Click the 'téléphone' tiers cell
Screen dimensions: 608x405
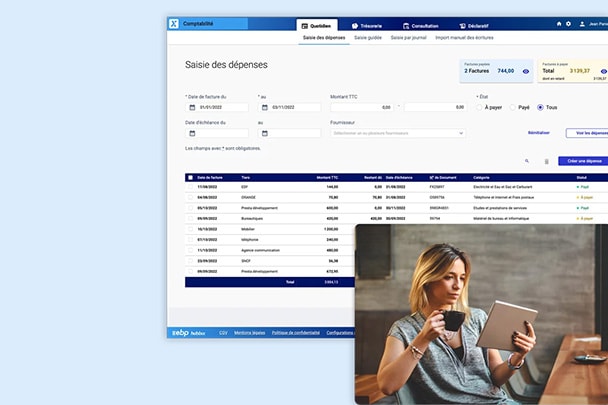250,240
